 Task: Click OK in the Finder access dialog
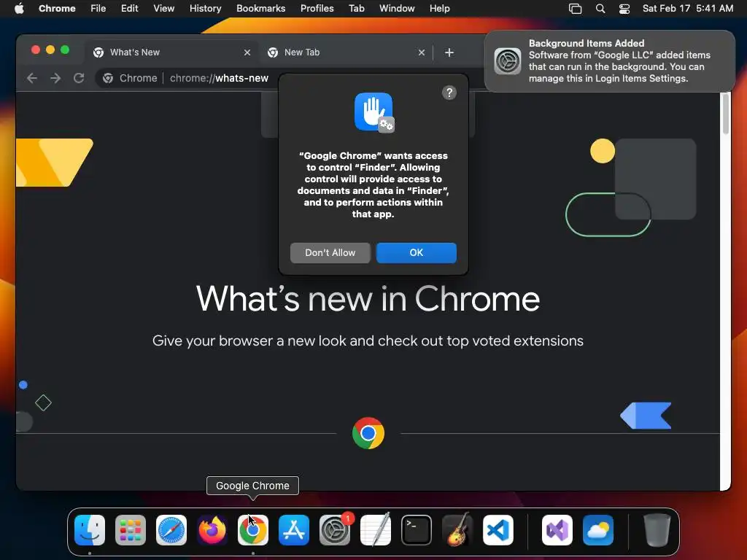(416, 253)
